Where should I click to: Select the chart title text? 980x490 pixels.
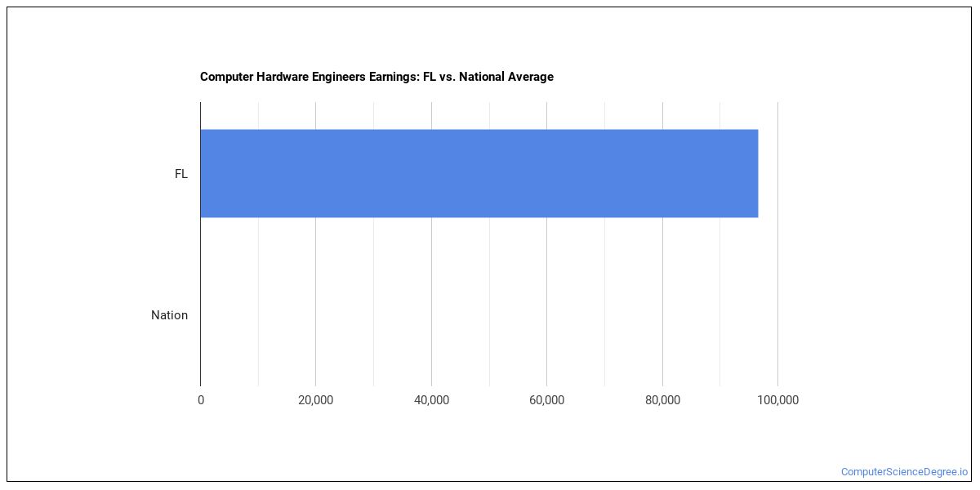pos(376,77)
